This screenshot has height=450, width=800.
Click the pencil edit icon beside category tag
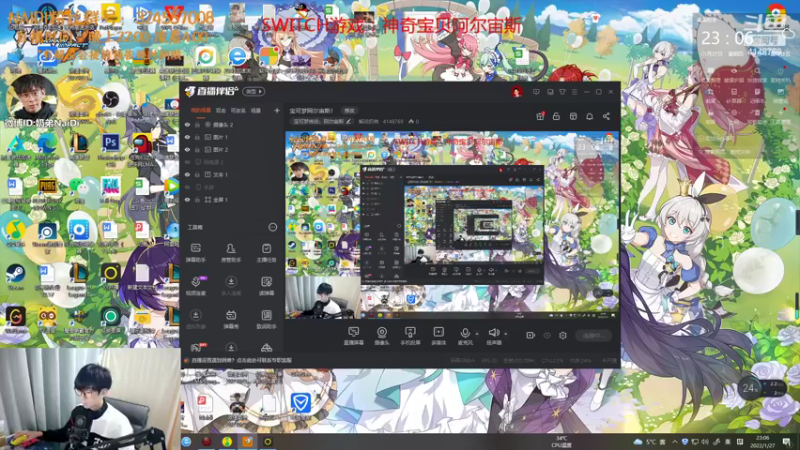(348, 121)
